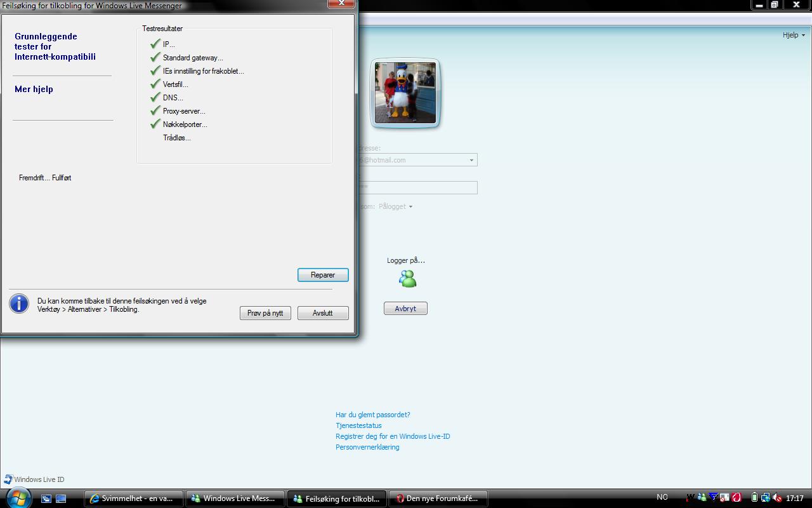Switch to Den nye Forumkafé Opera taskbar button
This screenshot has height=508, width=812.
pyautogui.click(x=438, y=498)
